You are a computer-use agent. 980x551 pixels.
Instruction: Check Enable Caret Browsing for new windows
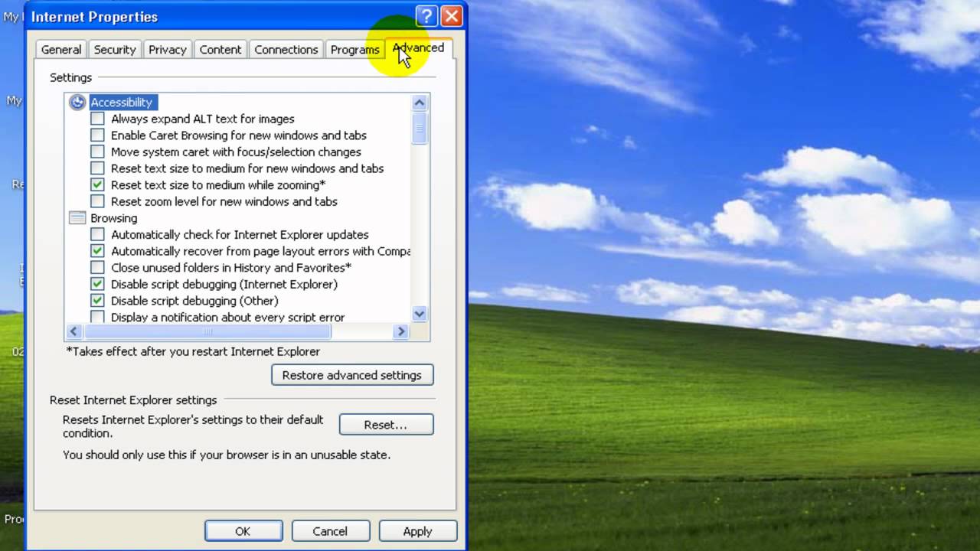point(97,135)
